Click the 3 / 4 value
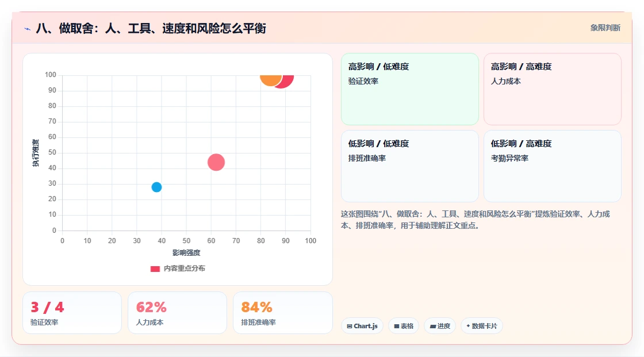644x357 pixels. pyautogui.click(x=47, y=308)
